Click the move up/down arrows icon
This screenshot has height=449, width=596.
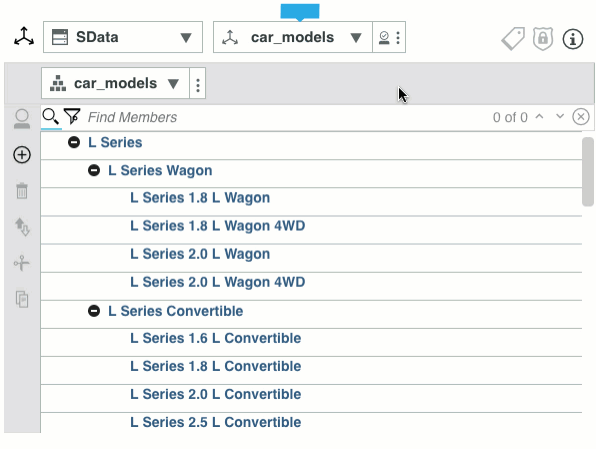(22, 227)
